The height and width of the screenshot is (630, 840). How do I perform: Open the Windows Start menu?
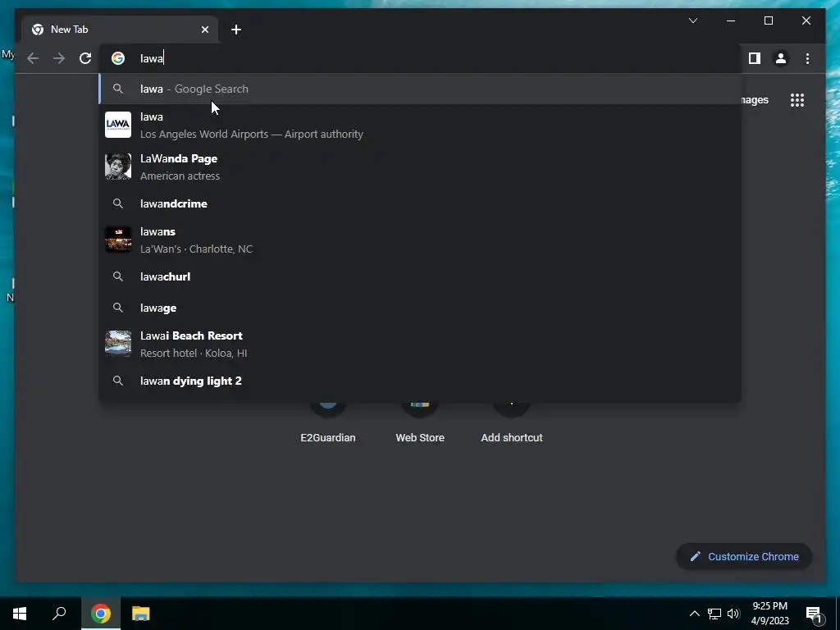tap(20, 614)
